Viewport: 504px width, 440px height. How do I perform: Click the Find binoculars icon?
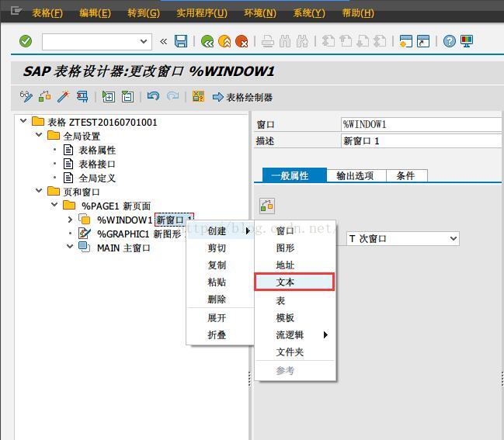click(285, 41)
